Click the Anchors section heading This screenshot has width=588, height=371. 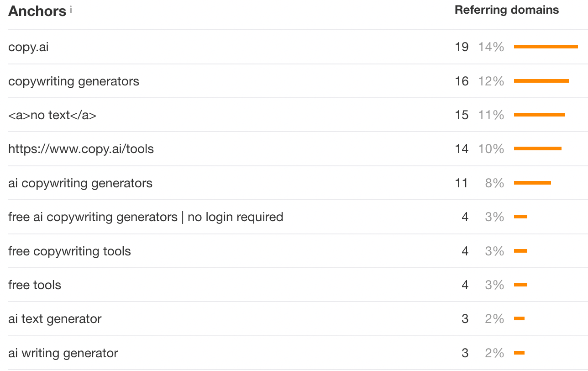[37, 11]
